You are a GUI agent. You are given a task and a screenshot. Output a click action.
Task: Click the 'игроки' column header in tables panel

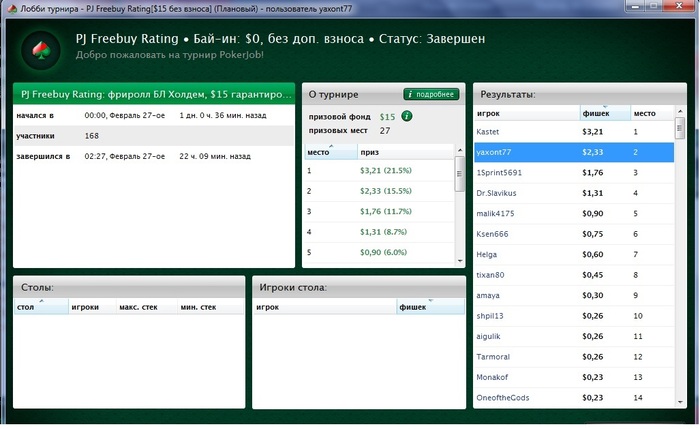92,307
